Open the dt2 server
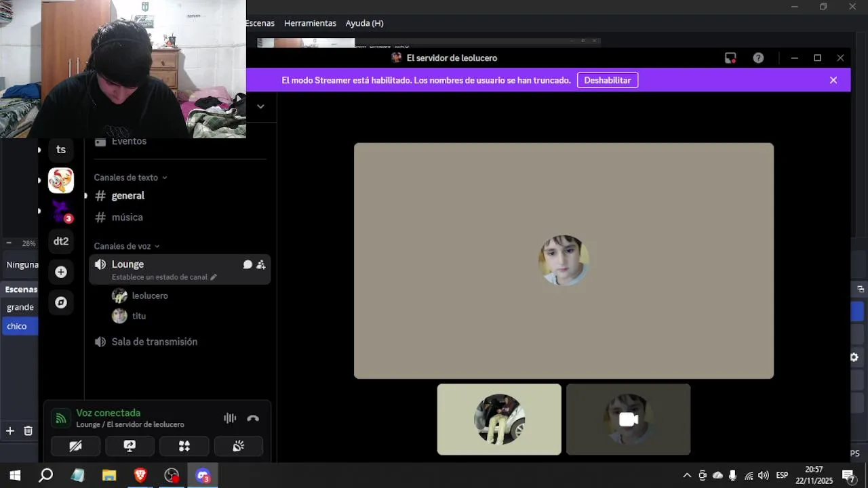The image size is (868, 488). click(61, 241)
